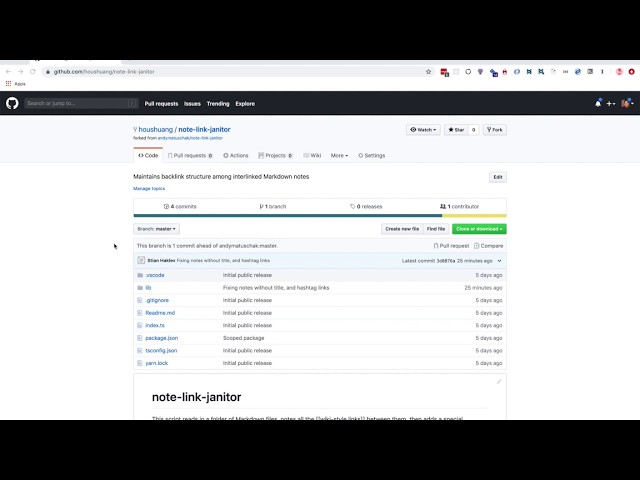Open the user avatar menu

(627, 103)
